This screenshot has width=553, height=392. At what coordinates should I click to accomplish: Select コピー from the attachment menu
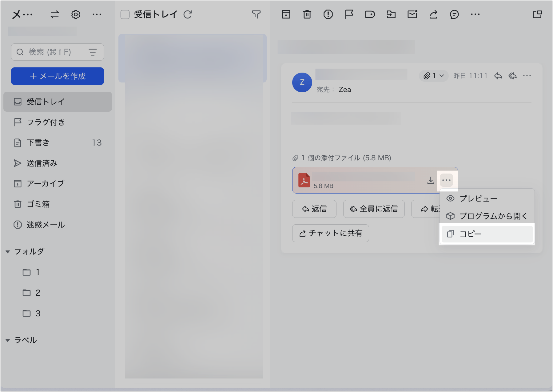[x=487, y=234]
